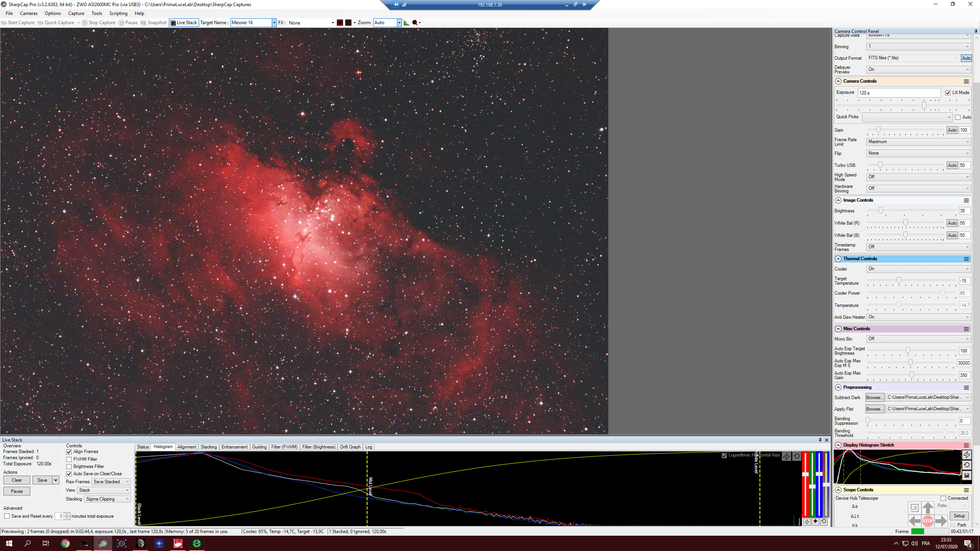Screen dimensions: 980x551
Task: Open the Stacking Sigma Clipping dropdown
Action: click(107, 499)
